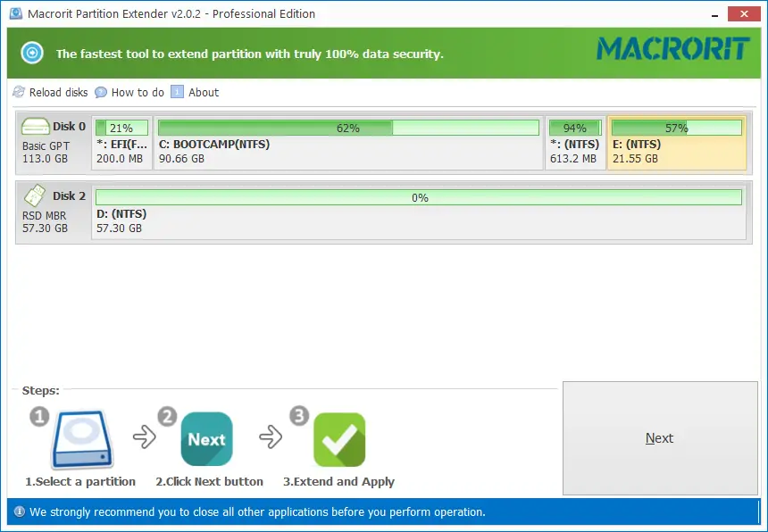
Task: Close the Macrorit Partition Extender window
Action: click(744, 13)
